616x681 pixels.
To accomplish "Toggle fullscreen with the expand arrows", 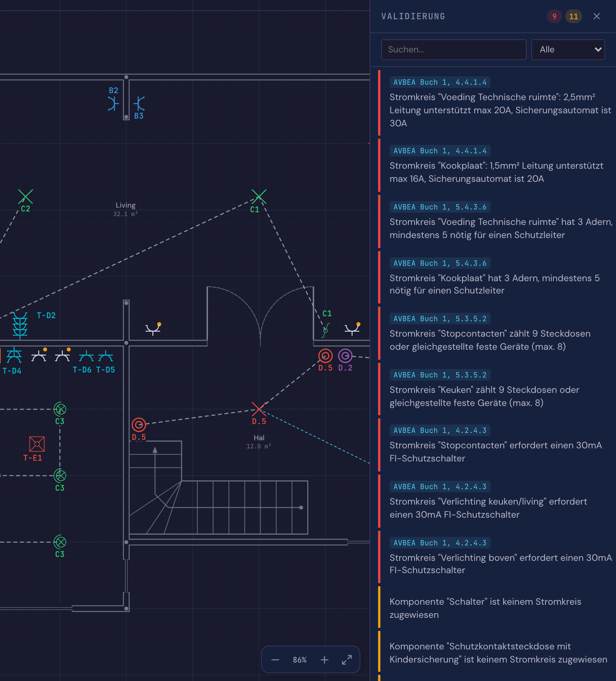I will point(347,660).
